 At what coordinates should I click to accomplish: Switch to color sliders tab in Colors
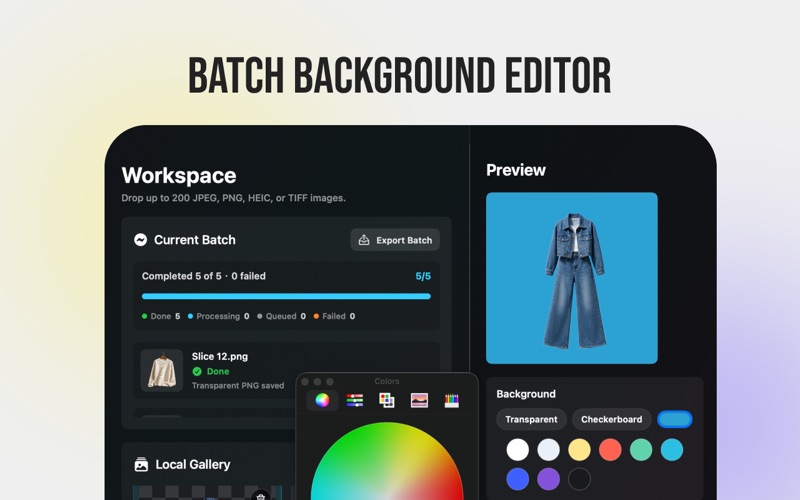355,401
